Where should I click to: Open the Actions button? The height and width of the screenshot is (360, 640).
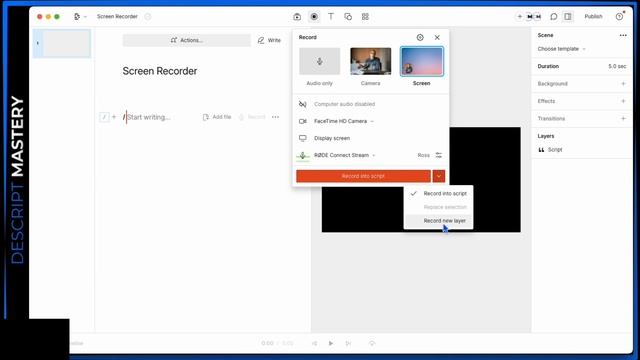pyautogui.click(x=187, y=40)
